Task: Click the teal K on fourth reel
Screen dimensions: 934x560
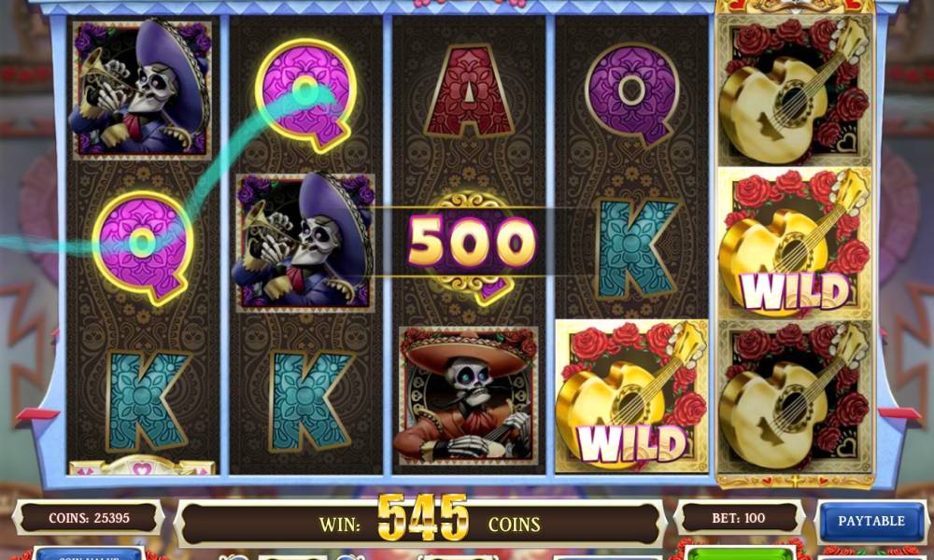Action: coord(635,249)
